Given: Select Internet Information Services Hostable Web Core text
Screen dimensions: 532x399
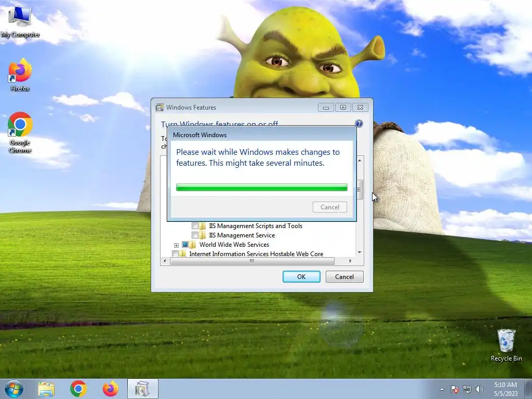Looking at the screenshot, I should pyautogui.click(x=256, y=254).
